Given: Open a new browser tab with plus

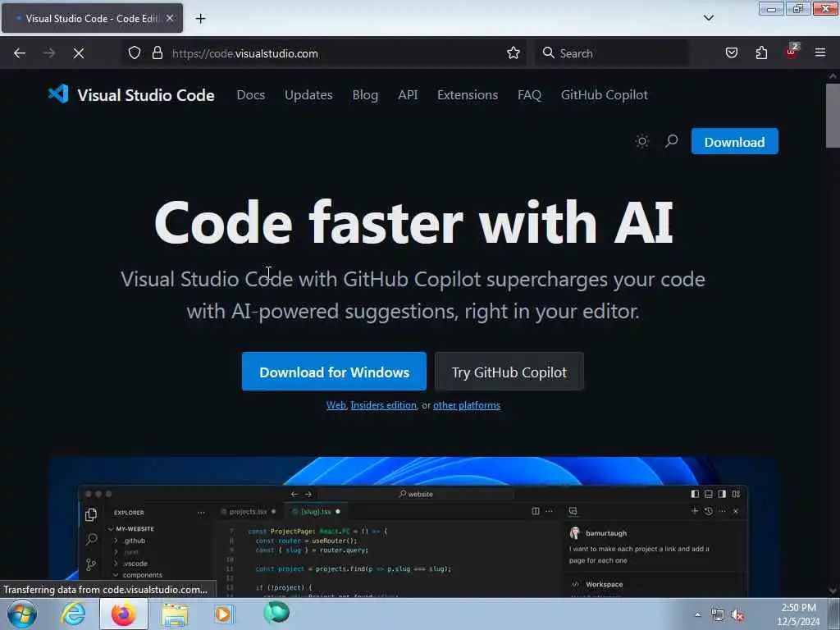Looking at the screenshot, I should pyautogui.click(x=200, y=19).
